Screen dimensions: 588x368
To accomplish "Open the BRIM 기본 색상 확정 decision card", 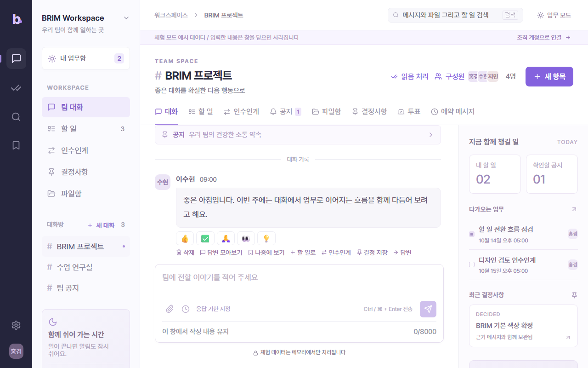I will point(523,326).
